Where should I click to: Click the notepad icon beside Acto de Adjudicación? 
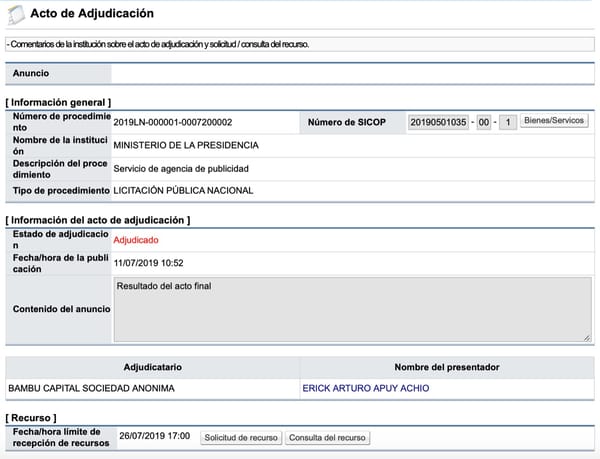tap(16, 15)
